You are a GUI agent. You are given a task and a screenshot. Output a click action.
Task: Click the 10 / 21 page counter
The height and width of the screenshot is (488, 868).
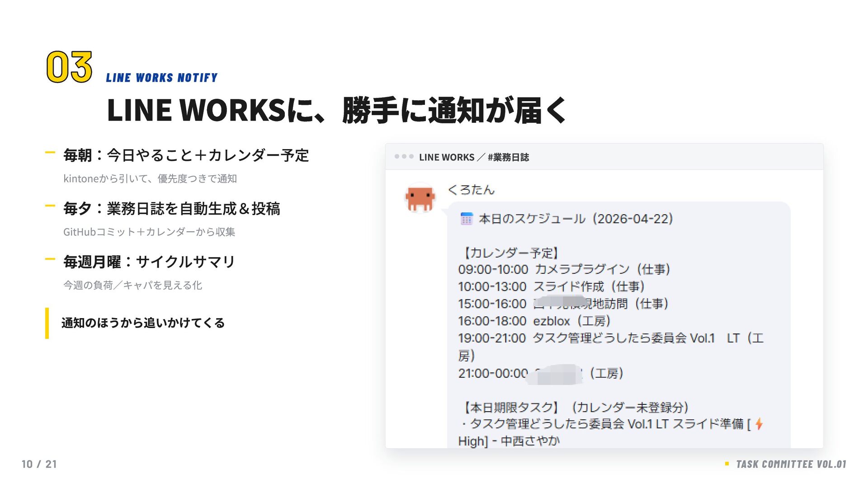[x=39, y=464]
